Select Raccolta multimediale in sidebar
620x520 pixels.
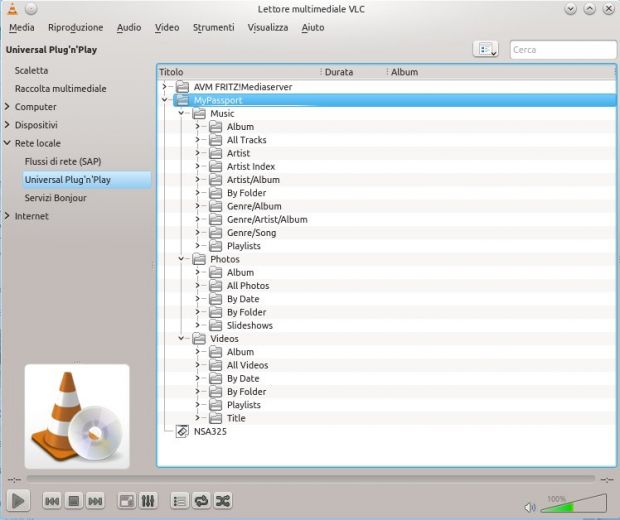point(60,89)
